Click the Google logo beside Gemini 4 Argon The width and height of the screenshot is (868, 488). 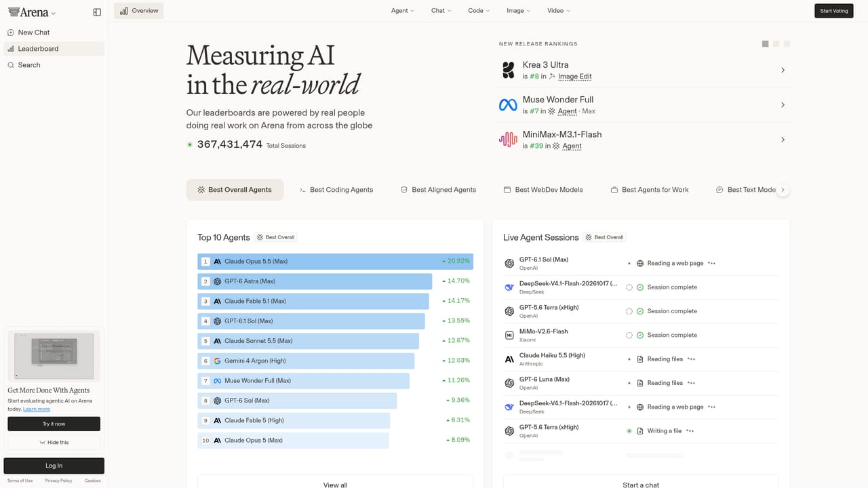tap(218, 361)
